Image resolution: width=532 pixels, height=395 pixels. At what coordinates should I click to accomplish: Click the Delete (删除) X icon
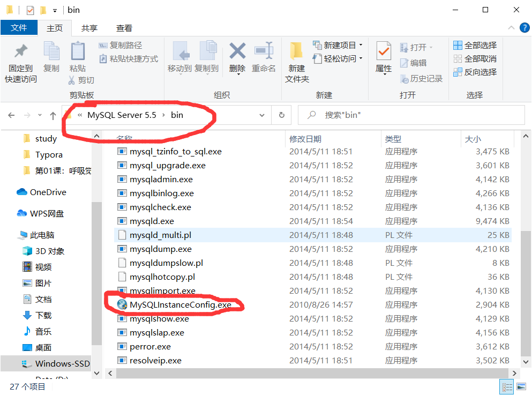(x=237, y=51)
